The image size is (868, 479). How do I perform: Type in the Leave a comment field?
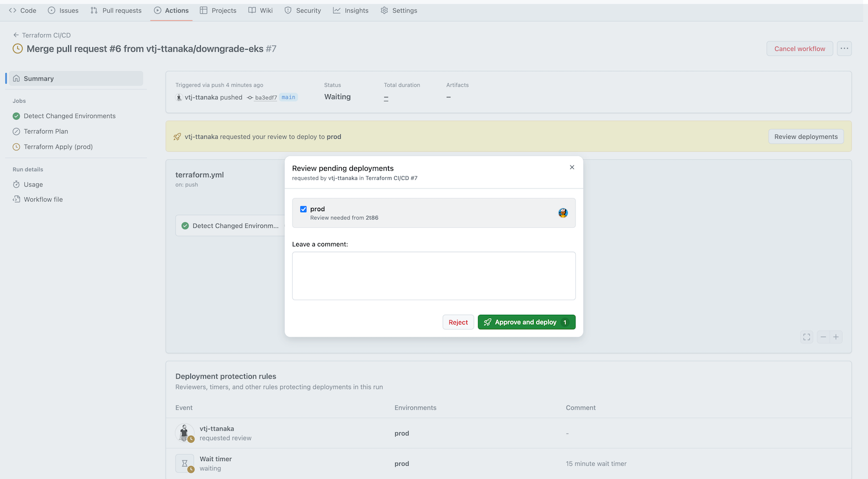433,276
